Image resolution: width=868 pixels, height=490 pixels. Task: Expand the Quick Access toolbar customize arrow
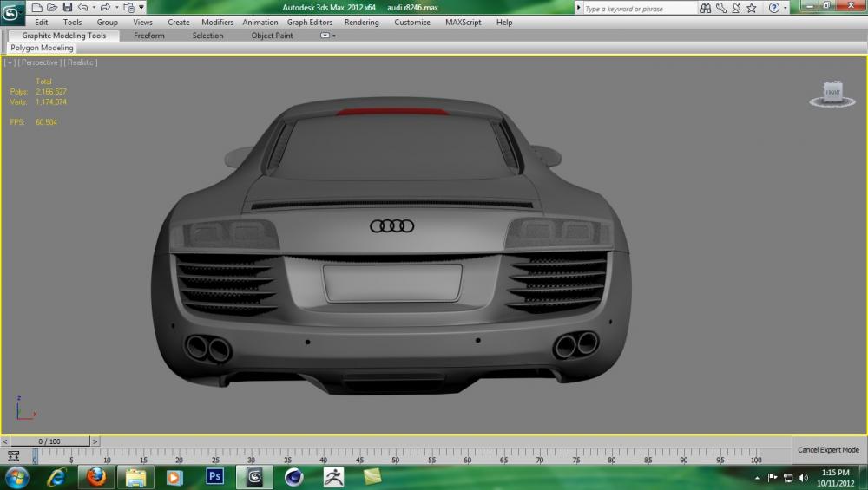[141, 7]
